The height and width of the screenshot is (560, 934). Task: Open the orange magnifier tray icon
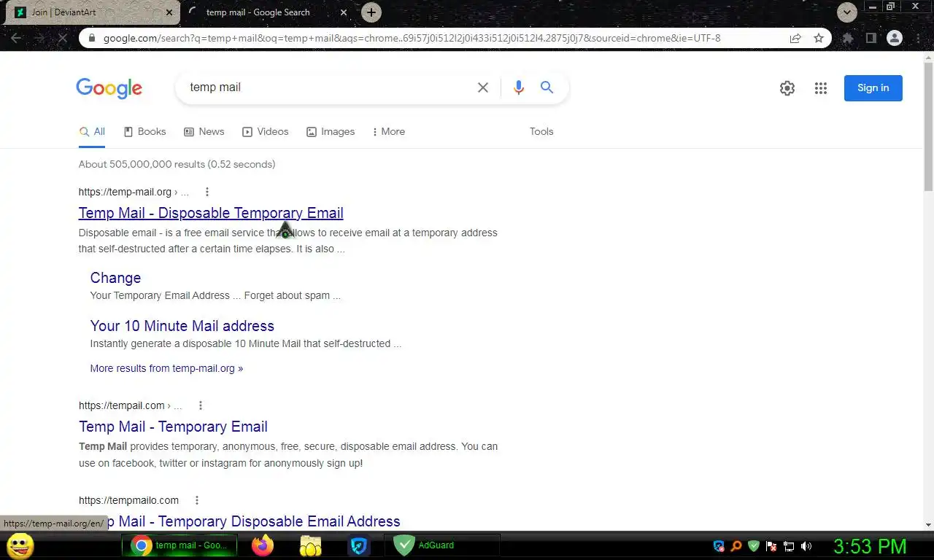pos(736,545)
